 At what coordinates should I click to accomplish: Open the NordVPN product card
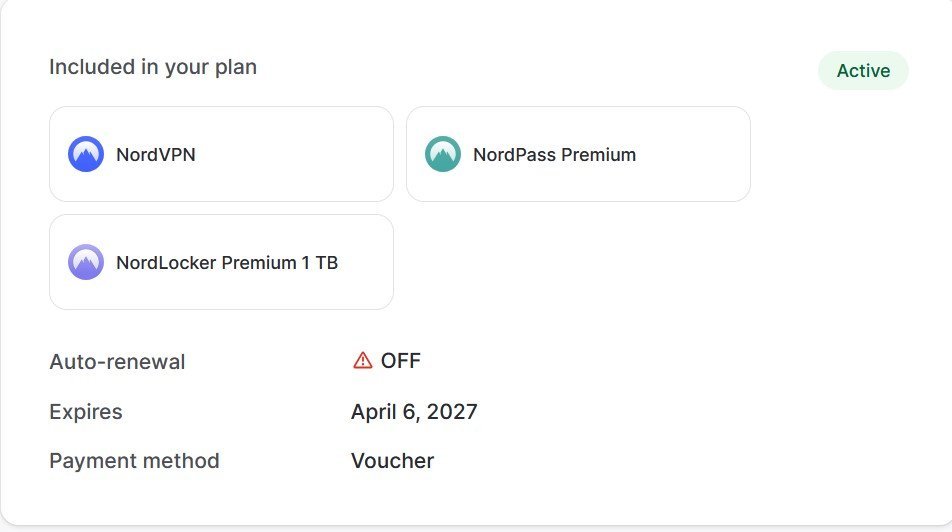pos(221,154)
